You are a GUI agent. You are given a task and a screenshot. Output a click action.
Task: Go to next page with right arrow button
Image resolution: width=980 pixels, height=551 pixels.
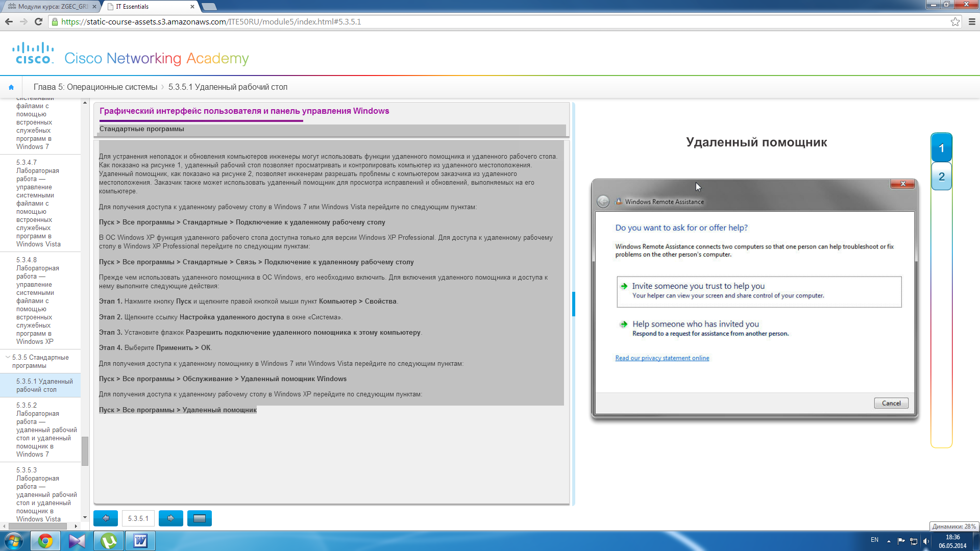[171, 518]
